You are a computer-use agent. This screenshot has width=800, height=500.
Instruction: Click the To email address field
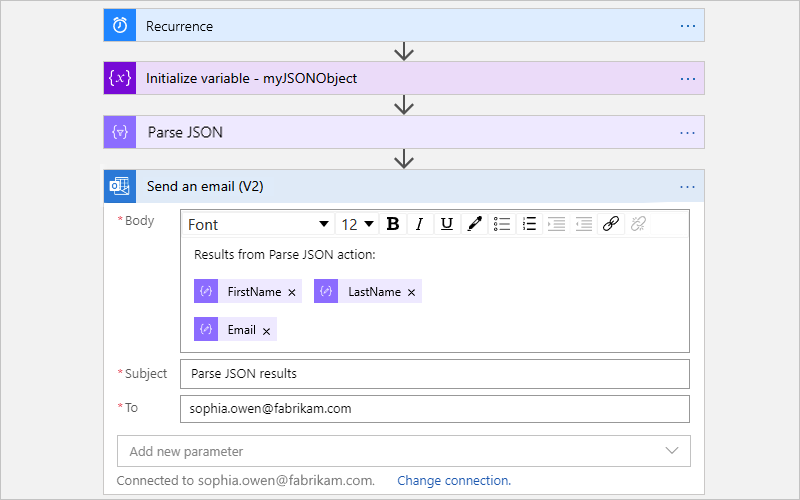(x=435, y=409)
